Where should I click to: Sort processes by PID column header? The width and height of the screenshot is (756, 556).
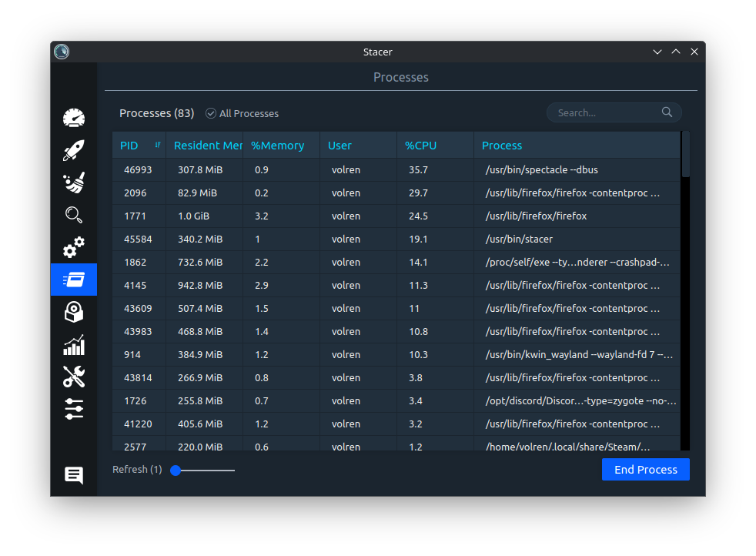(139, 146)
